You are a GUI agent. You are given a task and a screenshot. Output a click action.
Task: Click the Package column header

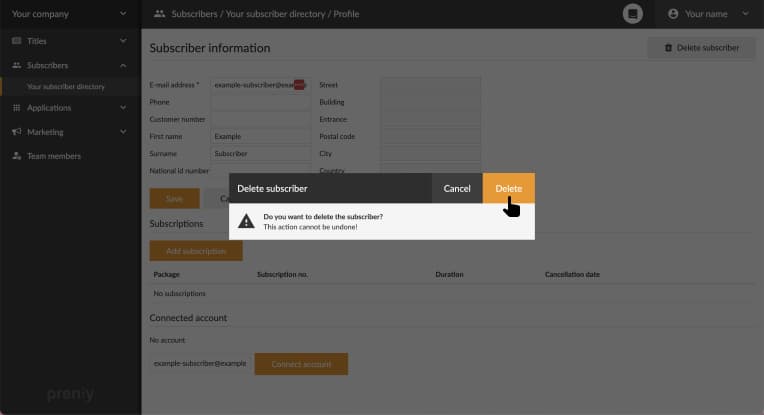click(167, 275)
